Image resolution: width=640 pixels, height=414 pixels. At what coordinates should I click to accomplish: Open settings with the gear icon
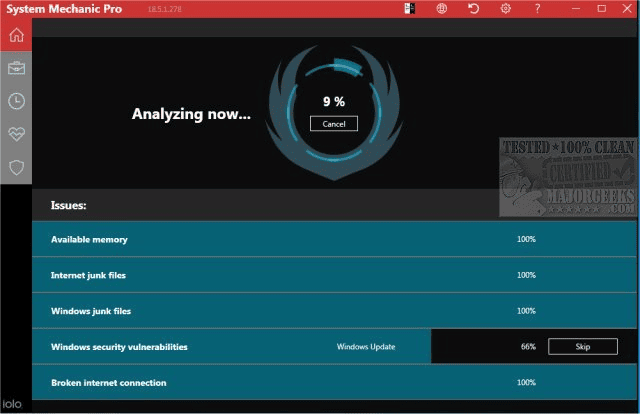click(505, 9)
